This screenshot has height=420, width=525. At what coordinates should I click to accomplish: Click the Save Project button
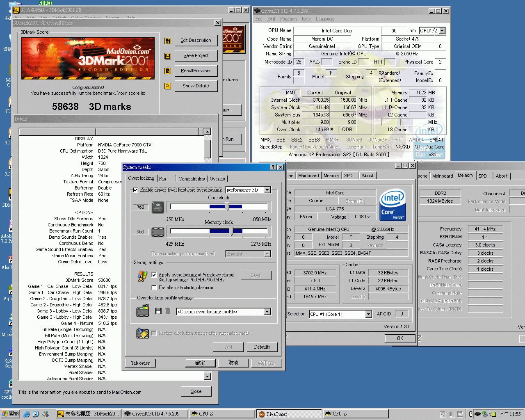pos(196,55)
